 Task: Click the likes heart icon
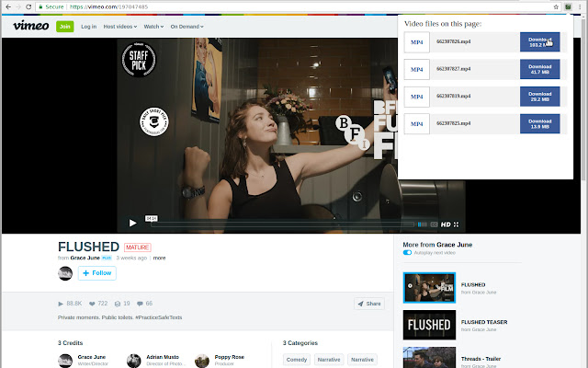[x=92, y=303]
